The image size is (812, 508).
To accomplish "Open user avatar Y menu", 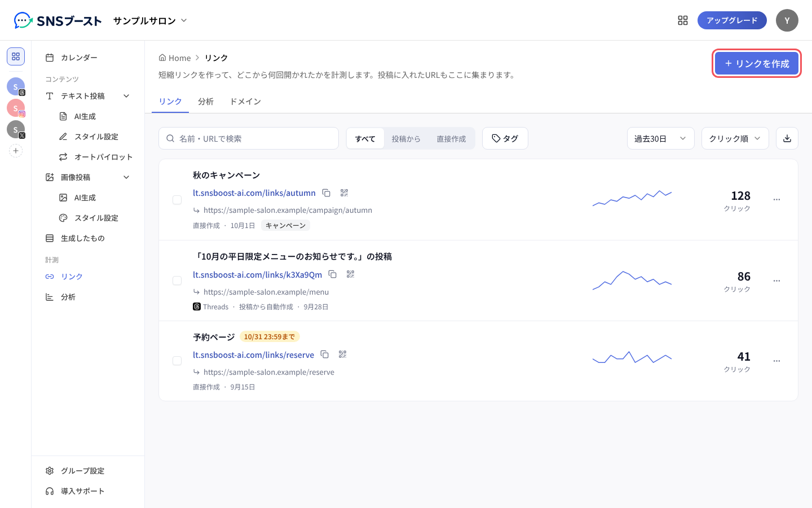I will [x=787, y=20].
